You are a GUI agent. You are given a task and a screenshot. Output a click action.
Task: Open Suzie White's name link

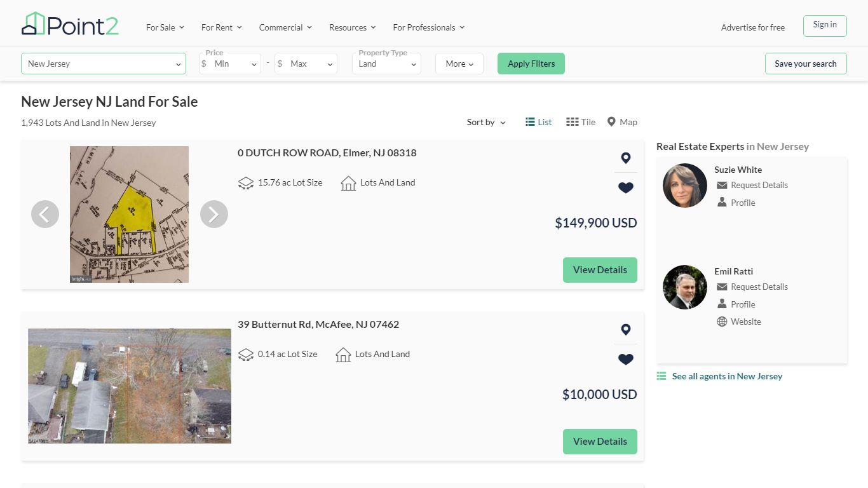point(738,170)
